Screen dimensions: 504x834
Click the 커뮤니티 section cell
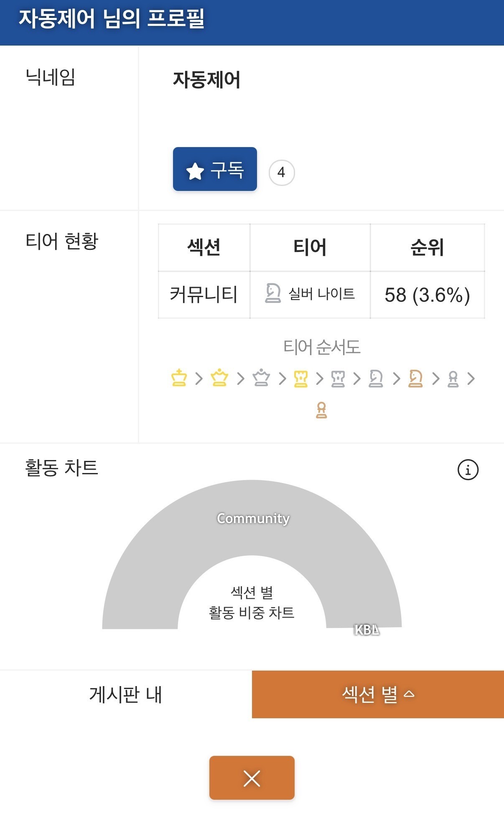point(204,295)
